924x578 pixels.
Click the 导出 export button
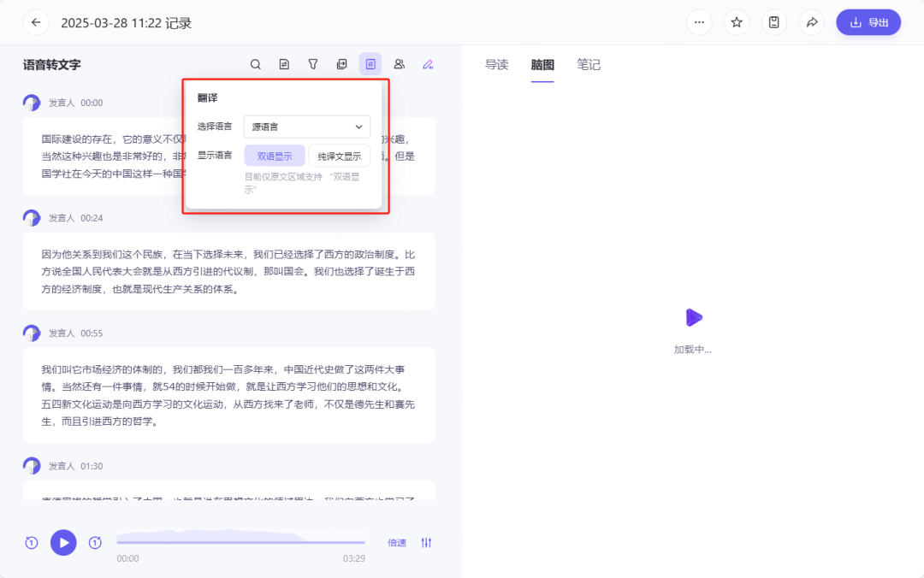click(x=868, y=21)
